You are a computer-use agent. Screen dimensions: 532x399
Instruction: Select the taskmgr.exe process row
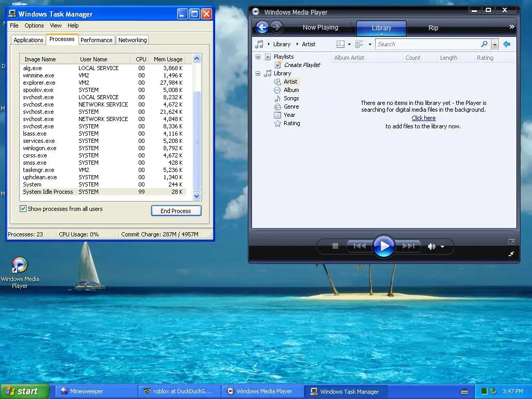103,170
